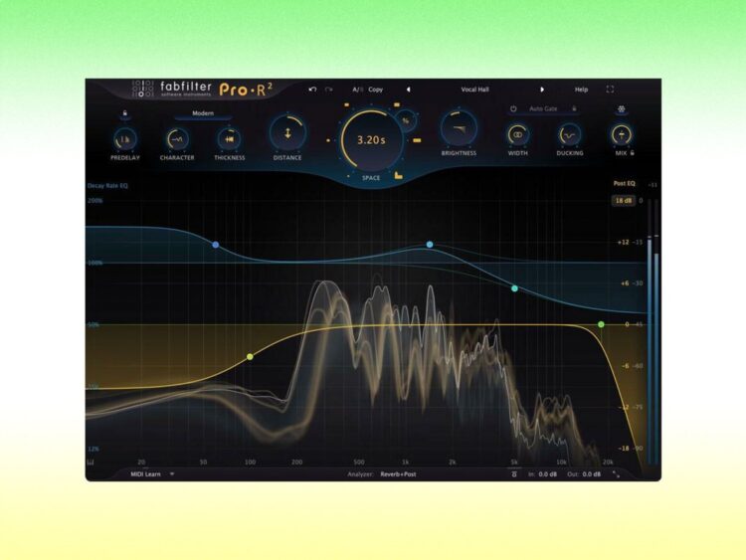746x560 pixels.
Task: Select the green Post EQ high-cut node
Action: [x=602, y=324]
